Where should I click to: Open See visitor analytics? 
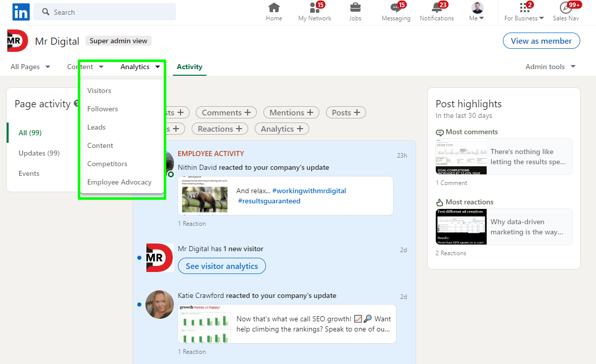(x=222, y=265)
